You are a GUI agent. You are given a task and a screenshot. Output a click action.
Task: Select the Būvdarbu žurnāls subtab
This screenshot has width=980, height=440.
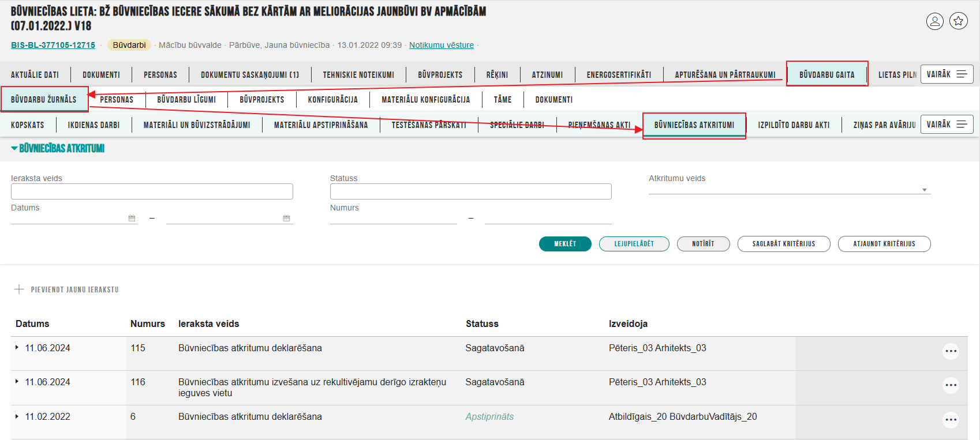(44, 99)
